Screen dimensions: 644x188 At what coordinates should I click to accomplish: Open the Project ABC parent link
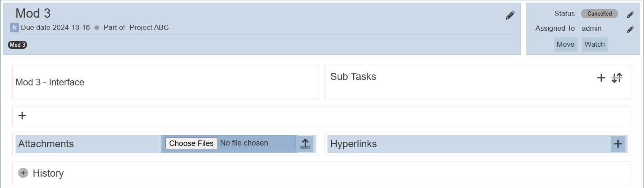pos(149,28)
